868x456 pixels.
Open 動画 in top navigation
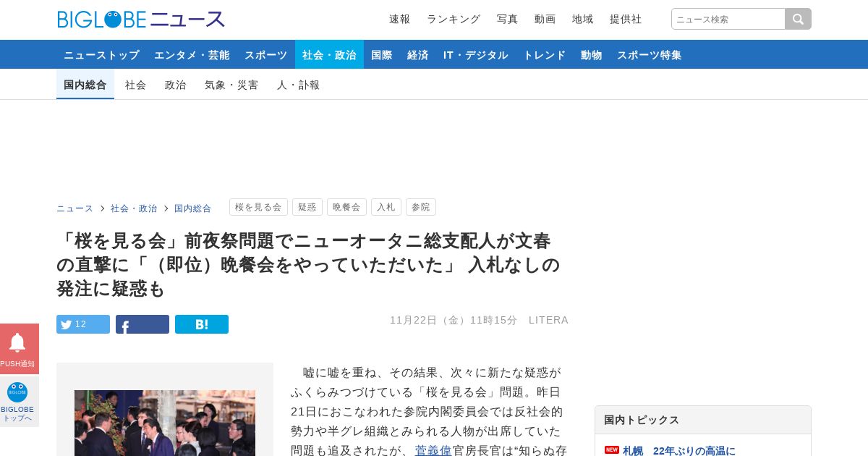[x=545, y=19]
